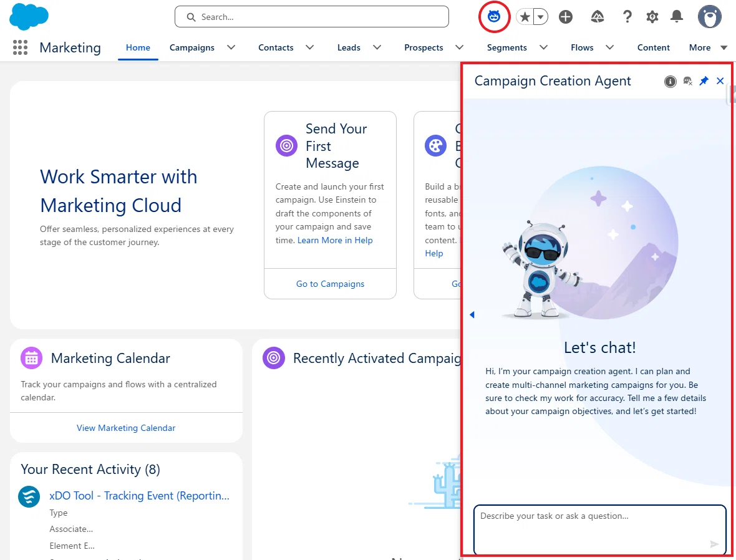Screen dimensions: 736x560
Task: Expand the Flows tab dropdown chevron
Action: pyautogui.click(x=610, y=47)
